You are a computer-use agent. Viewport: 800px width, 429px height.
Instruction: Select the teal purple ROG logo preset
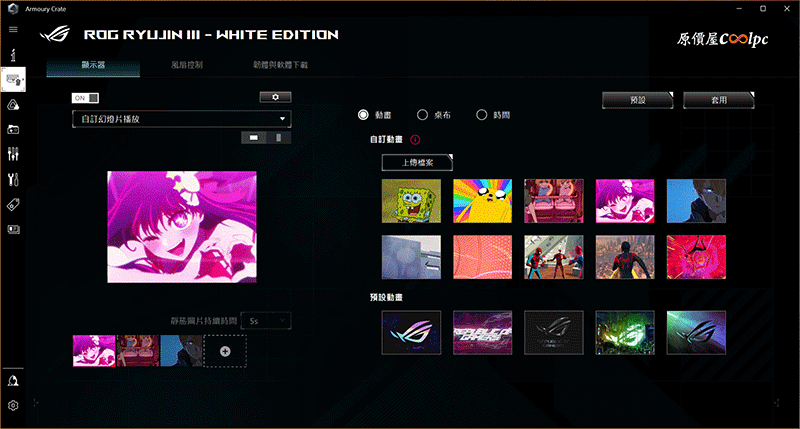[x=696, y=333]
